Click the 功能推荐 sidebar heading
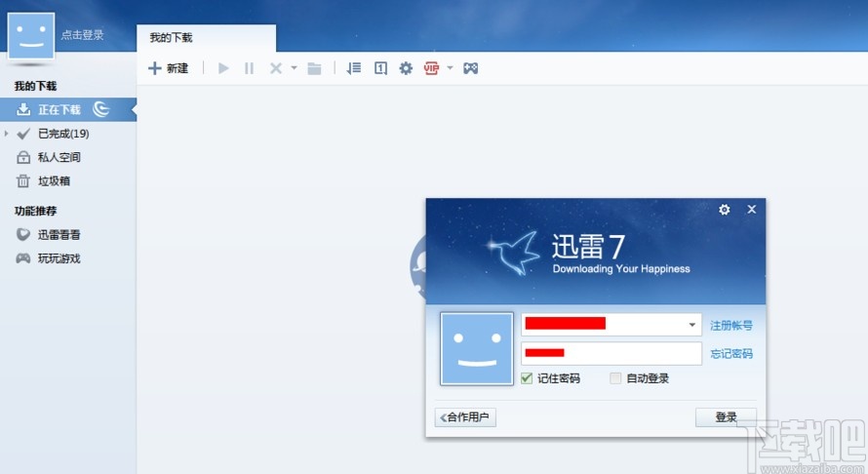Viewport: 868px width, 474px height. (x=35, y=211)
